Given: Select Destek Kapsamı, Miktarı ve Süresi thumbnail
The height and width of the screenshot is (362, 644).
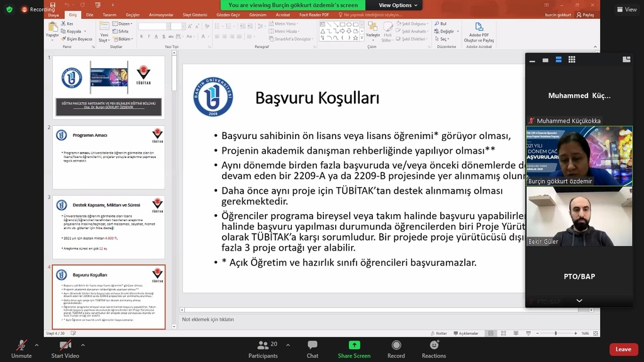Looking at the screenshot, I should (109, 227).
